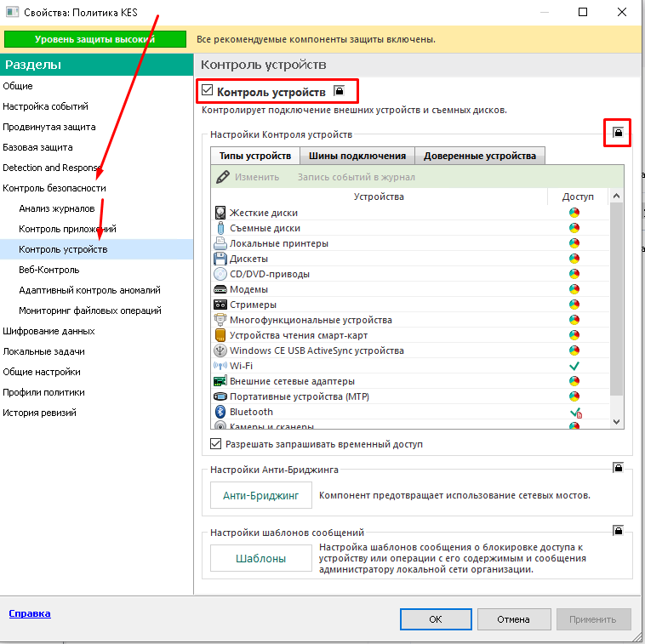Image resolution: width=645 pixels, height=644 pixels.
Task: Click the Съемные диски device icon
Action: 220,228
